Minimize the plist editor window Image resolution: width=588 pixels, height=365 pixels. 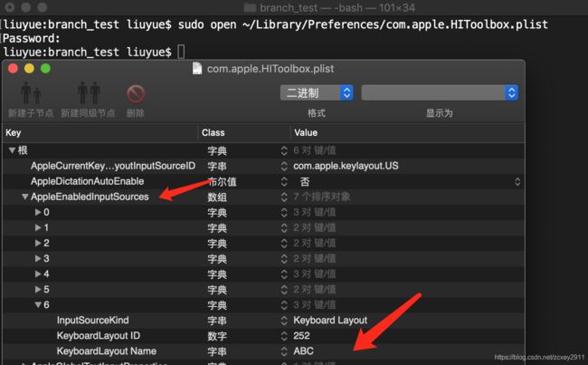click(x=29, y=68)
